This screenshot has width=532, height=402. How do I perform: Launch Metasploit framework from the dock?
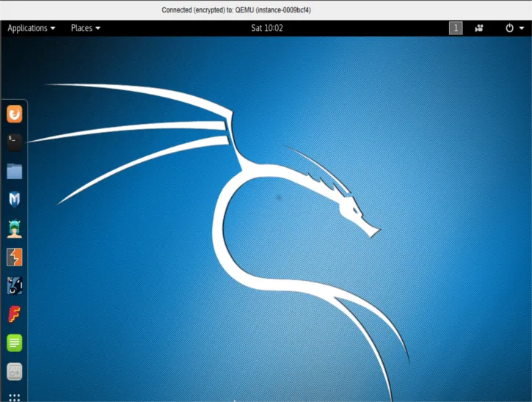[14, 200]
